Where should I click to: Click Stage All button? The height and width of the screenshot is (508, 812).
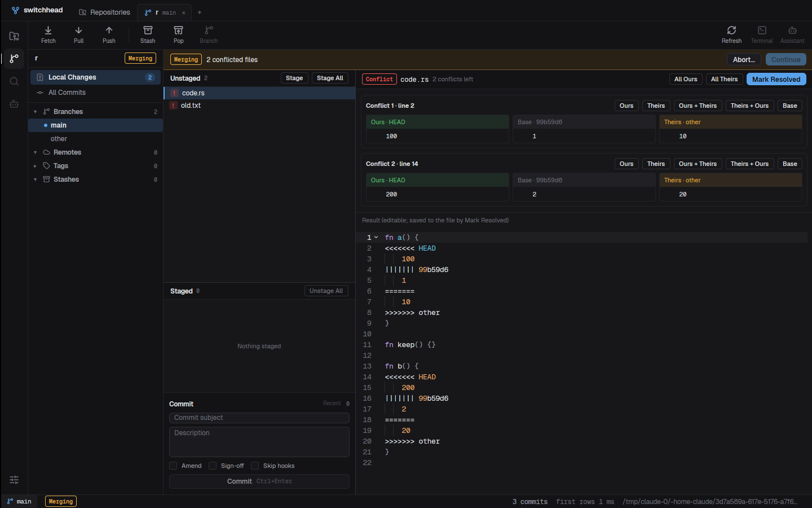pos(330,78)
